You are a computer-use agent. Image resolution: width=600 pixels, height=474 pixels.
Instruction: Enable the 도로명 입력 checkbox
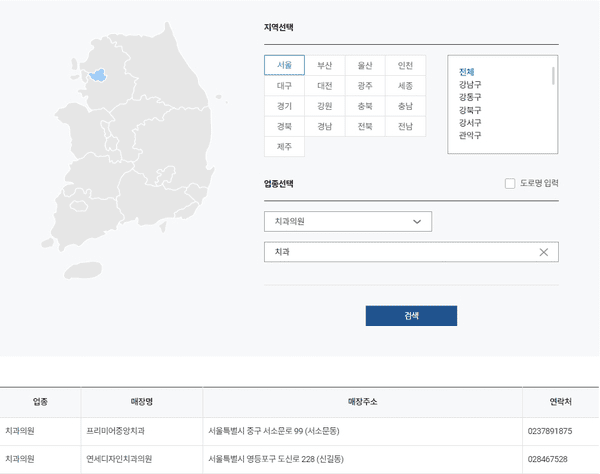click(x=510, y=183)
